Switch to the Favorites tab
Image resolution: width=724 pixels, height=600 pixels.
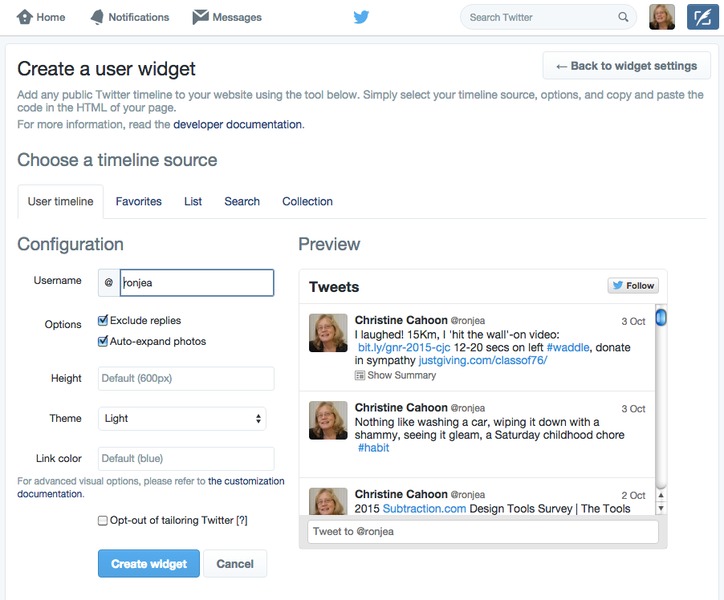[x=138, y=201]
